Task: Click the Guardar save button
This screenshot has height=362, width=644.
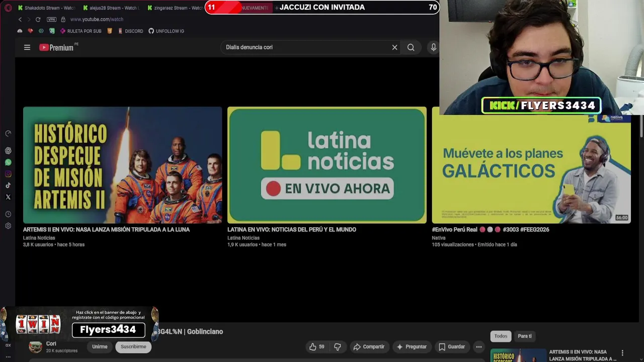Action: click(452, 346)
